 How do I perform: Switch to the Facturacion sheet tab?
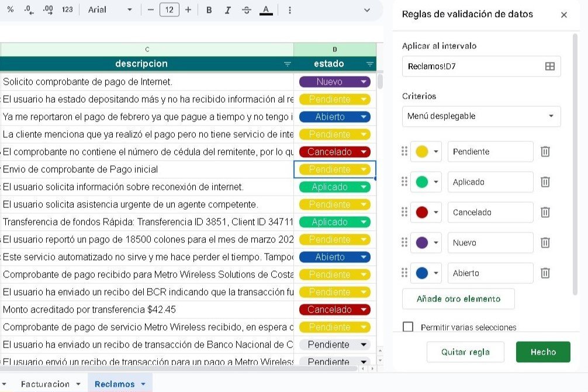point(49,384)
